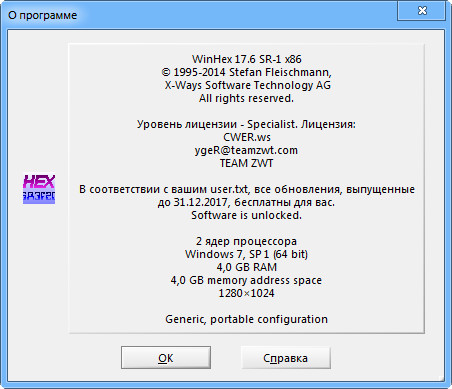The image size is (452, 389).
Task: Click the CWER.ws license text
Action: coord(247,137)
